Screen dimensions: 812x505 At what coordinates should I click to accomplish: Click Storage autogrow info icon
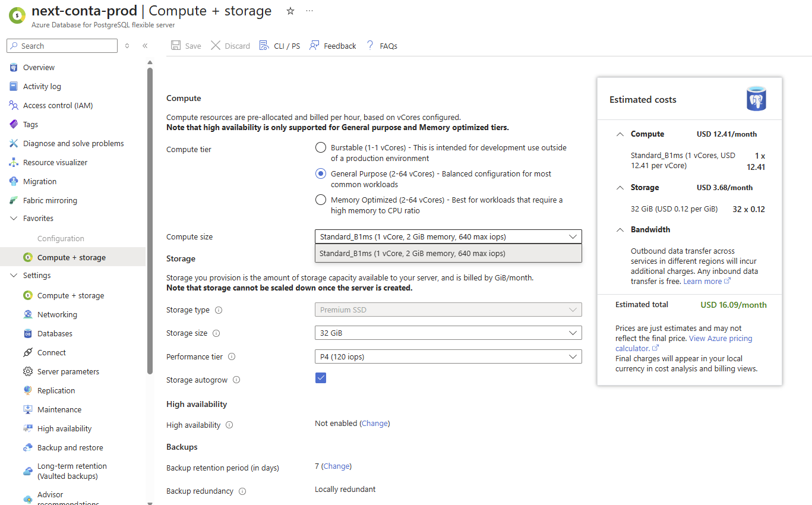(x=236, y=380)
